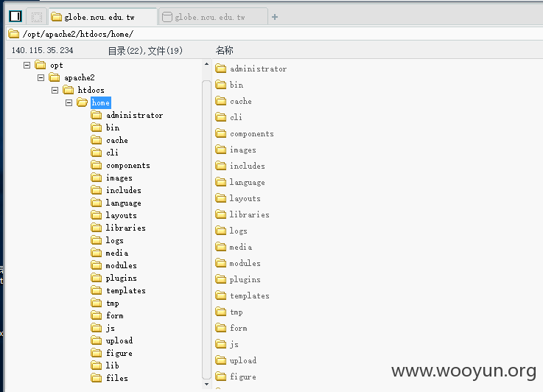Click the tree panel scrollbar track
Image resolution: width=543 pixels, height=392 pixels.
click(206, 230)
